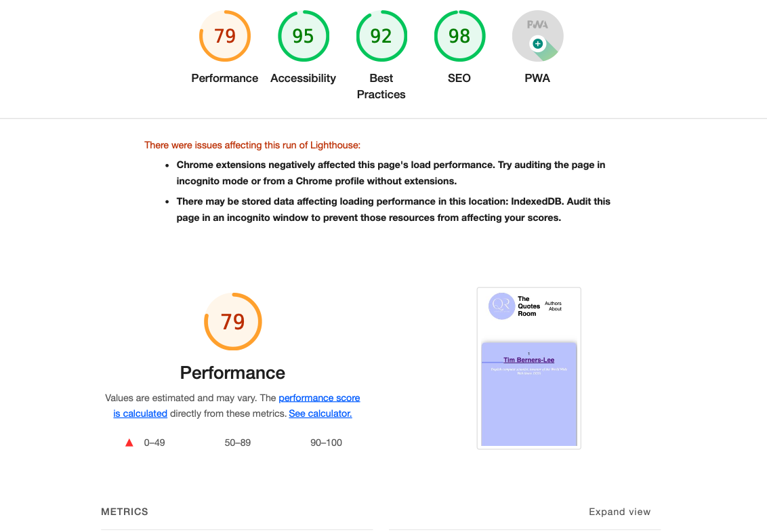Expand the METRICS section heading
Viewport: 767px width, 532px height.
coord(125,512)
